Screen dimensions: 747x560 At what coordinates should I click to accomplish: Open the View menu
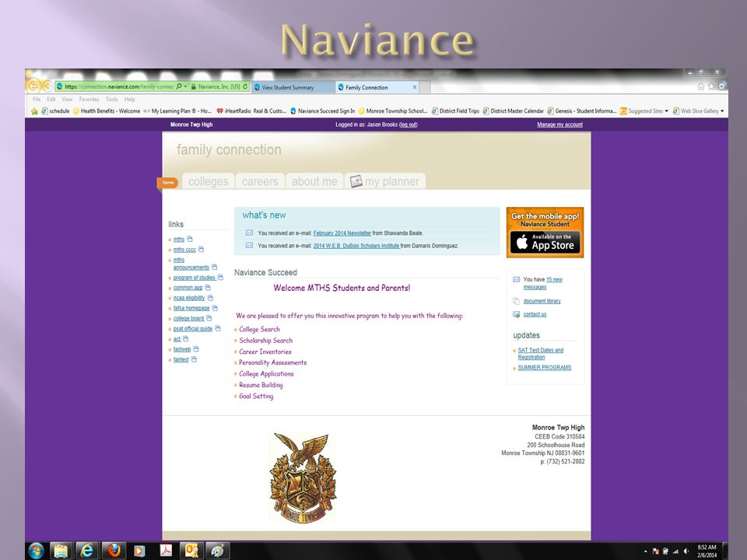67,99
